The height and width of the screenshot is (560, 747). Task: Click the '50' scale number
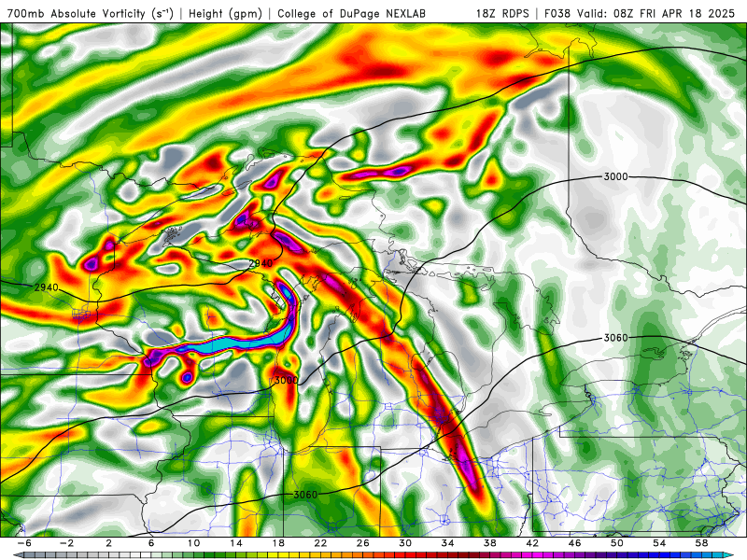point(617,543)
